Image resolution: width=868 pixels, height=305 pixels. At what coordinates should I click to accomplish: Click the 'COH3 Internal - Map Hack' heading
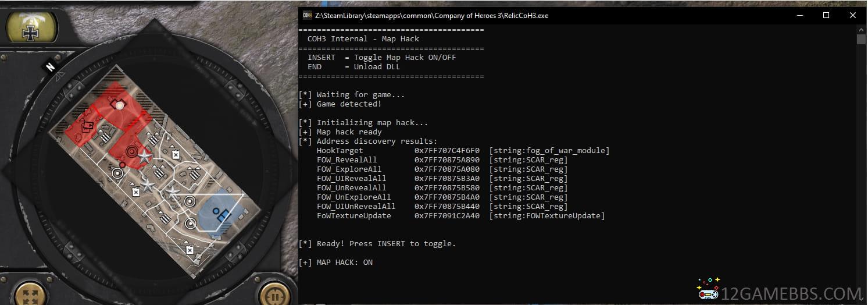pos(363,39)
